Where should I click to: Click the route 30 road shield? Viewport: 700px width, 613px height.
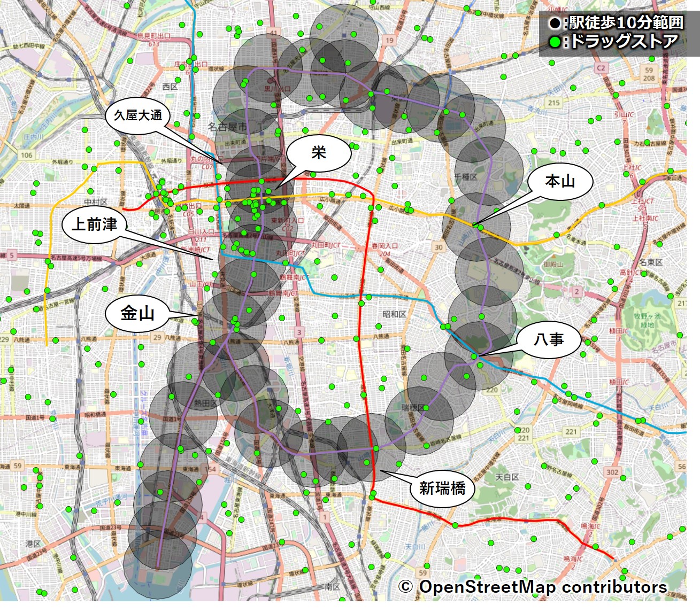[x=439, y=247]
